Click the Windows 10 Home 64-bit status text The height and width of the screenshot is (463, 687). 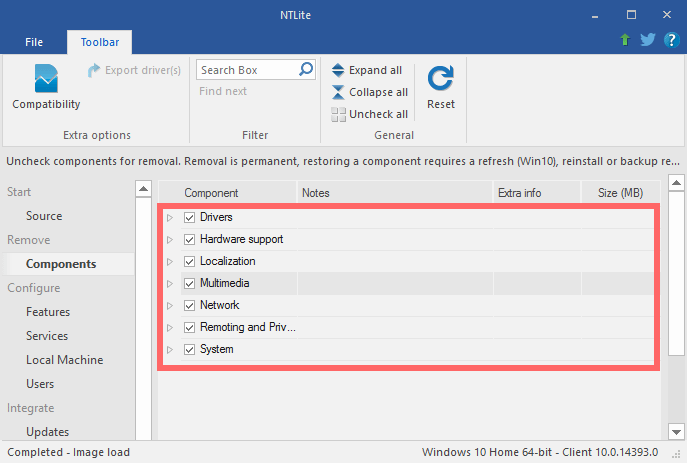coord(540,452)
